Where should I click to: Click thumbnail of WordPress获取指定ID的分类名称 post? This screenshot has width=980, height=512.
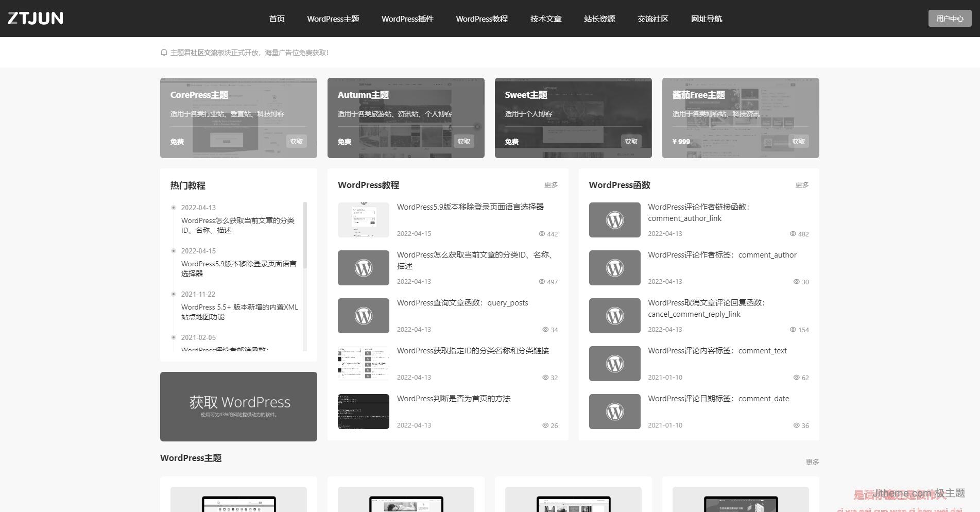coord(363,364)
